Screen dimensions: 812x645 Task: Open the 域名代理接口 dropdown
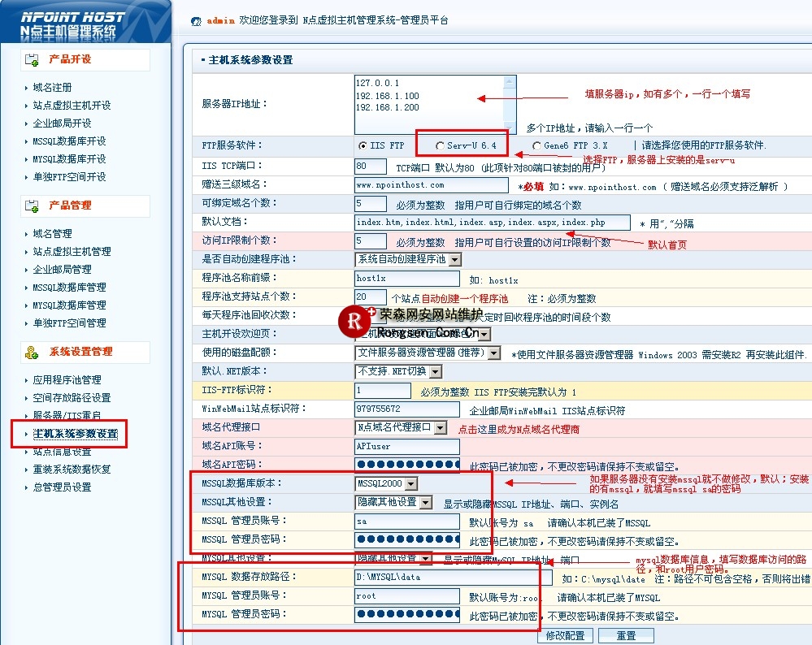coord(441,427)
